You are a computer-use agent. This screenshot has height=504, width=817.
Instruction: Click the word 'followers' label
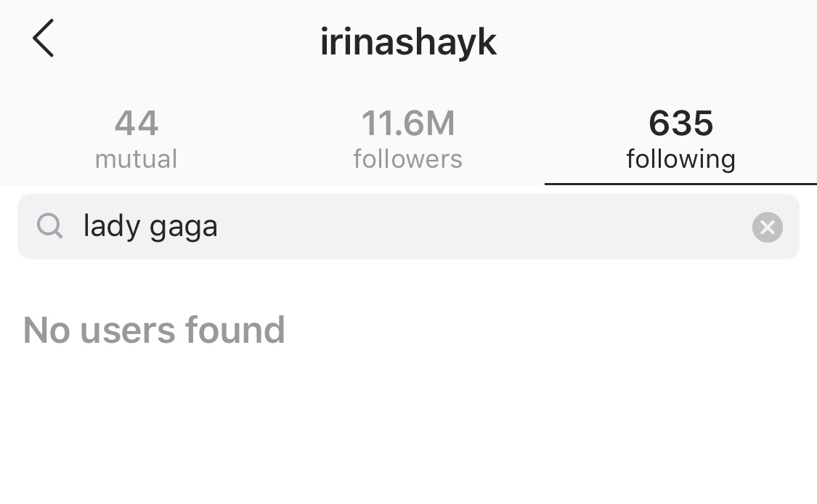tap(408, 159)
